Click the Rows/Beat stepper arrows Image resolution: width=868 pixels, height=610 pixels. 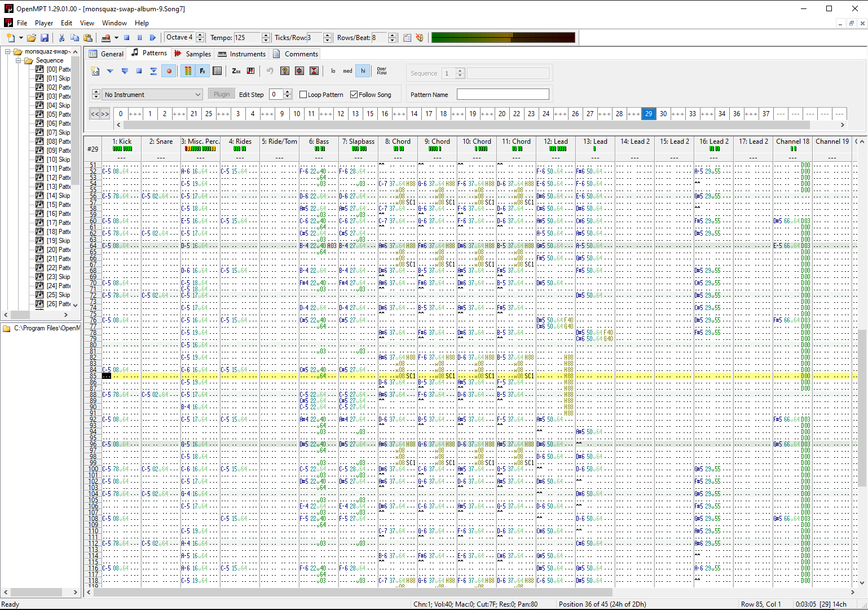point(393,38)
